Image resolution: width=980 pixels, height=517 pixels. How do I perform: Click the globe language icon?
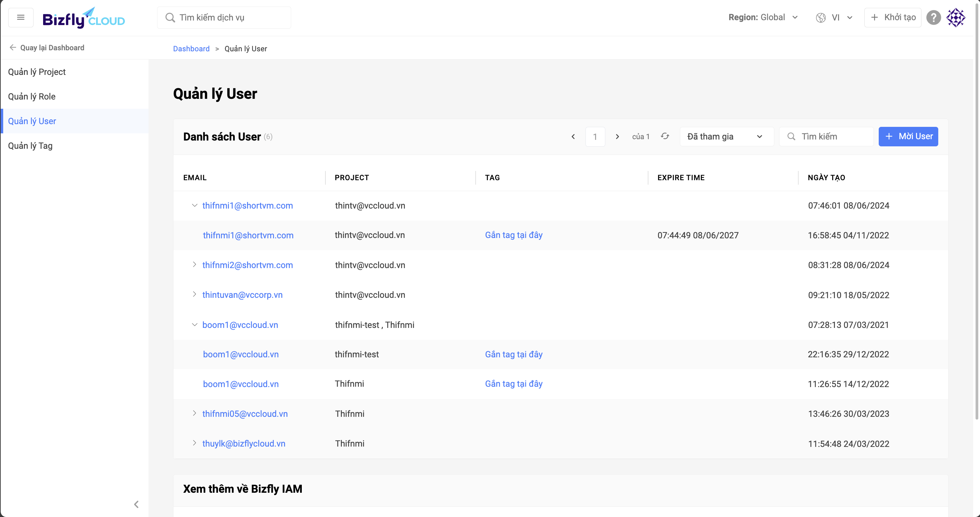click(821, 17)
